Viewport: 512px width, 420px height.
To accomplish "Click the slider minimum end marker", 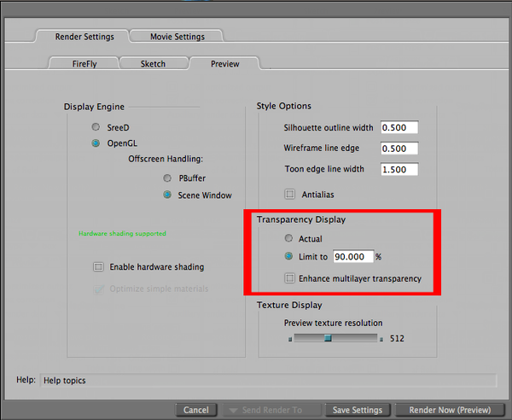I will [290, 340].
